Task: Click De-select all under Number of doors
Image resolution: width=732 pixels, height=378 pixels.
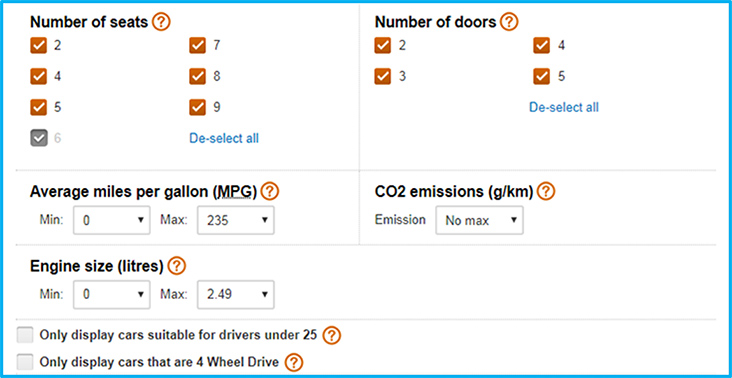Action: (x=564, y=107)
